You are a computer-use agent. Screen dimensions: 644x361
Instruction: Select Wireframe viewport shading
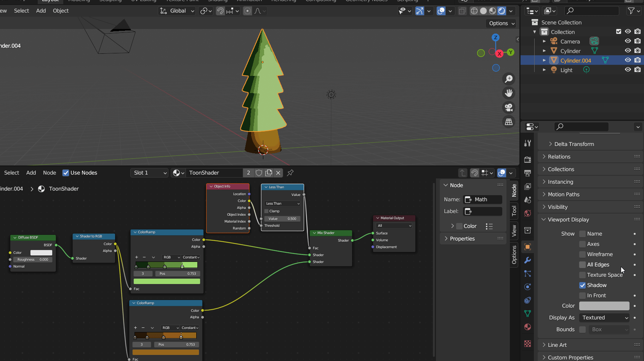474,11
